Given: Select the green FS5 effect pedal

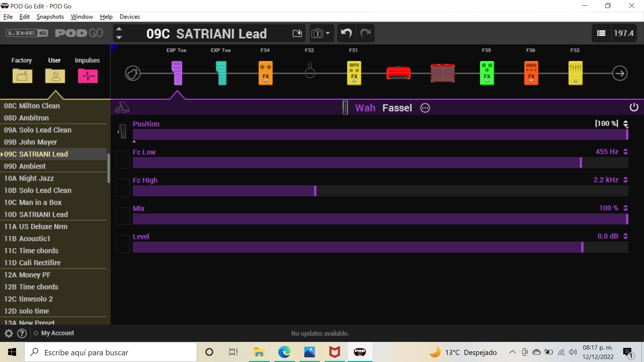Looking at the screenshot, I should click(487, 73).
